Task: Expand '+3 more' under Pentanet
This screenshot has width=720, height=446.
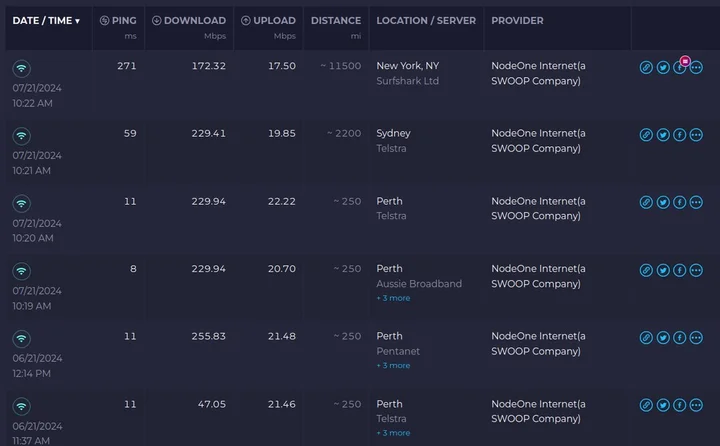Action: [393, 366]
